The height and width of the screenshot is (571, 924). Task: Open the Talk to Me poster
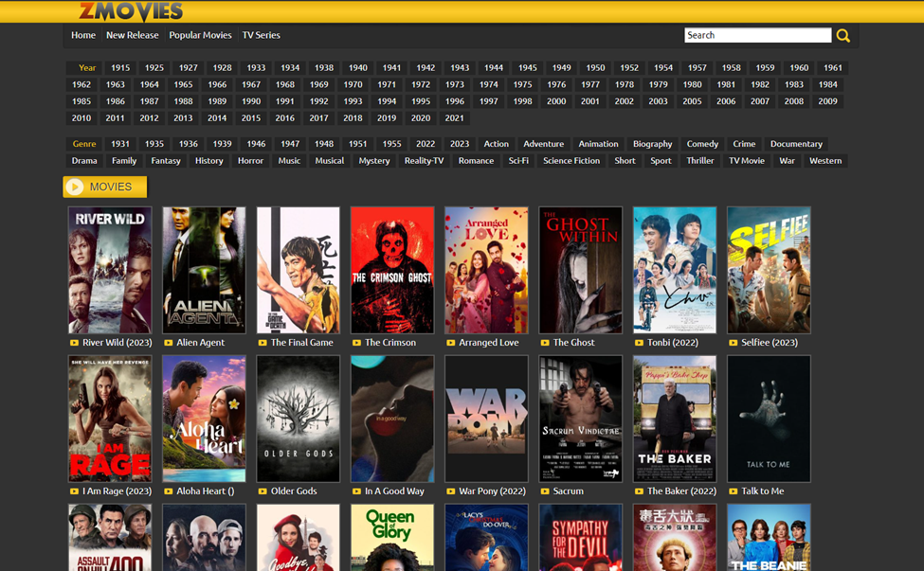coord(769,419)
